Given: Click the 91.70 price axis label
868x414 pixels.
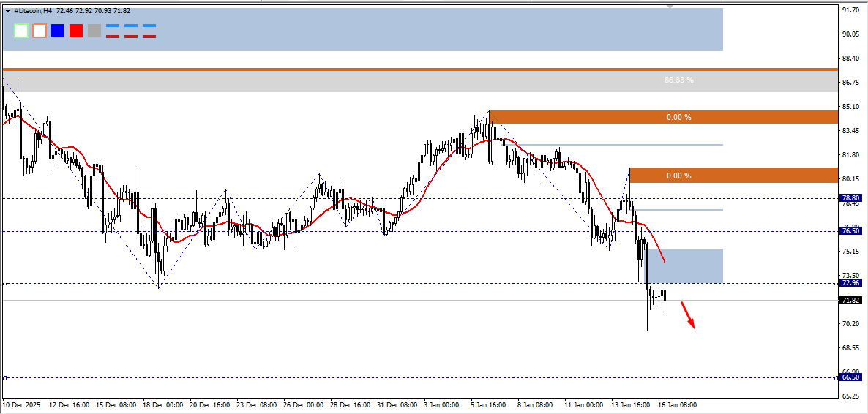Looking at the screenshot, I should pos(850,10).
